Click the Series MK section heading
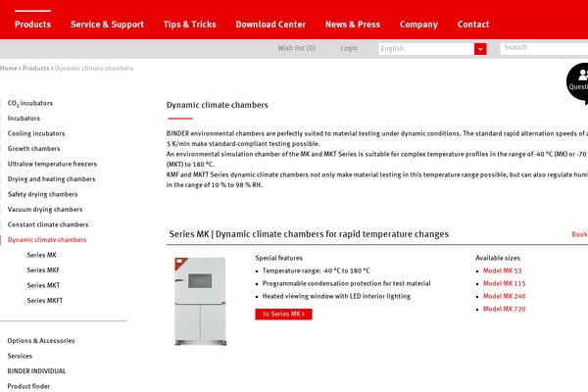This screenshot has height=392, width=588. point(309,234)
